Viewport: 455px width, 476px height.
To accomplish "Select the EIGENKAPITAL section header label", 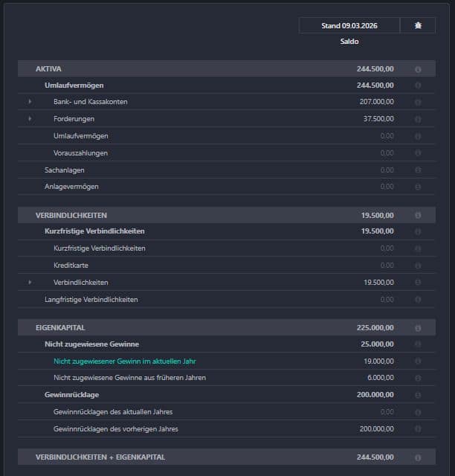I will click(x=60, y=327).
